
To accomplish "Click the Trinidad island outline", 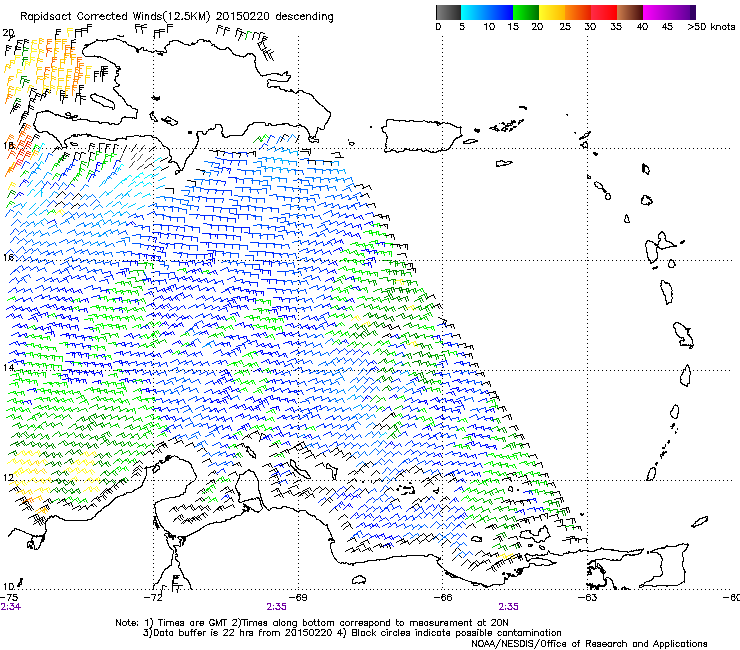I will pyautogui.click(x=666, y=565).
